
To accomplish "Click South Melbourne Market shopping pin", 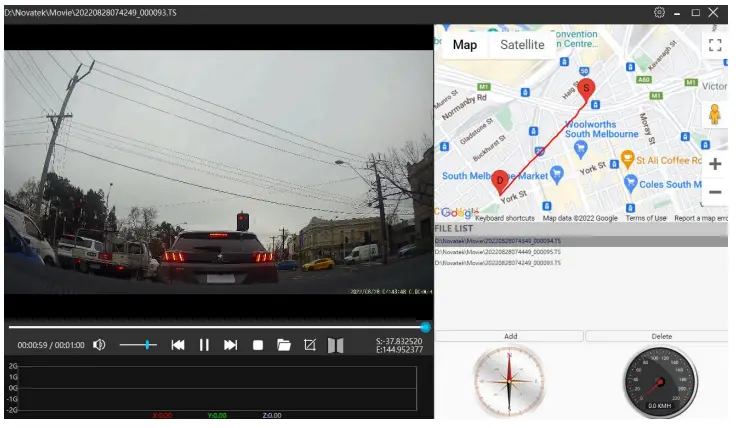I will tap(557, 175).
